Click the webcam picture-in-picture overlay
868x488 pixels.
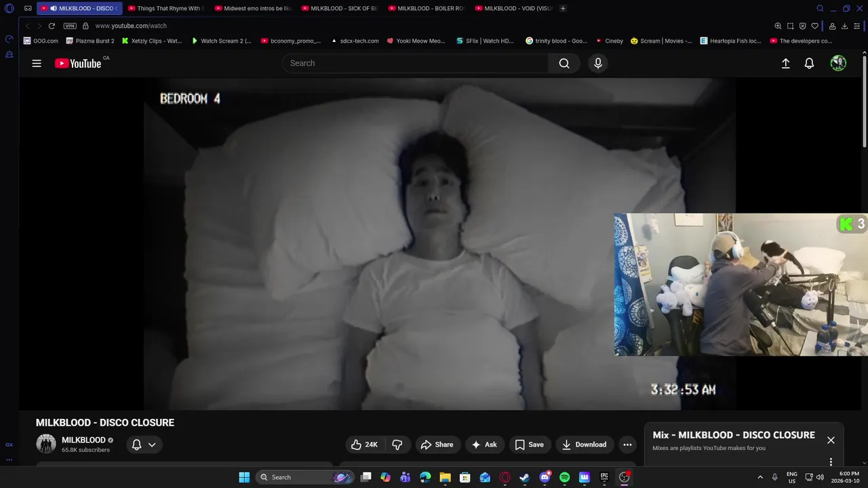741,284
